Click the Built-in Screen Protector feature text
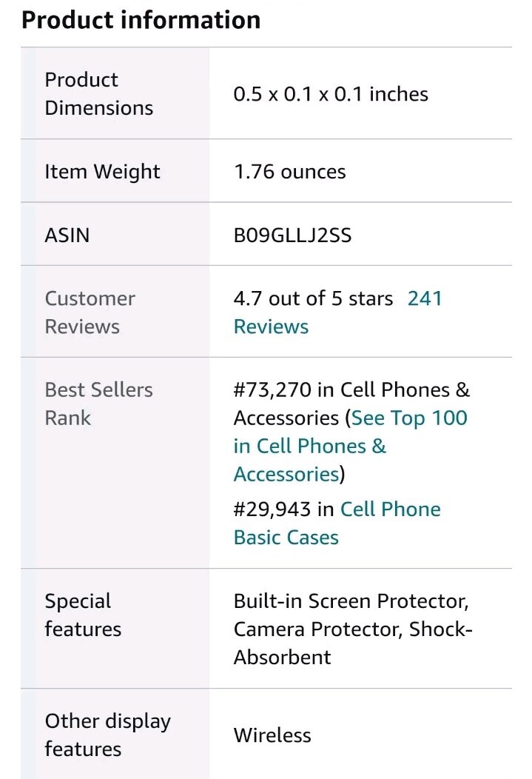 [351, 601]
